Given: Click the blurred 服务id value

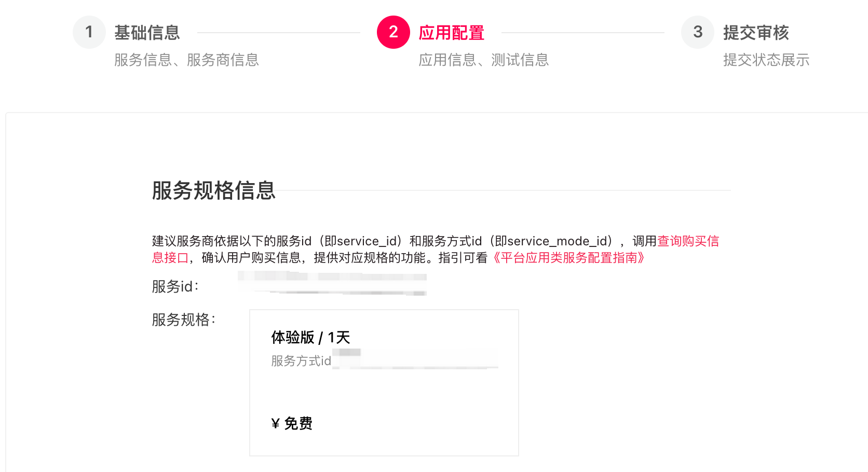Looking at the screenshot, I should 332,283.
